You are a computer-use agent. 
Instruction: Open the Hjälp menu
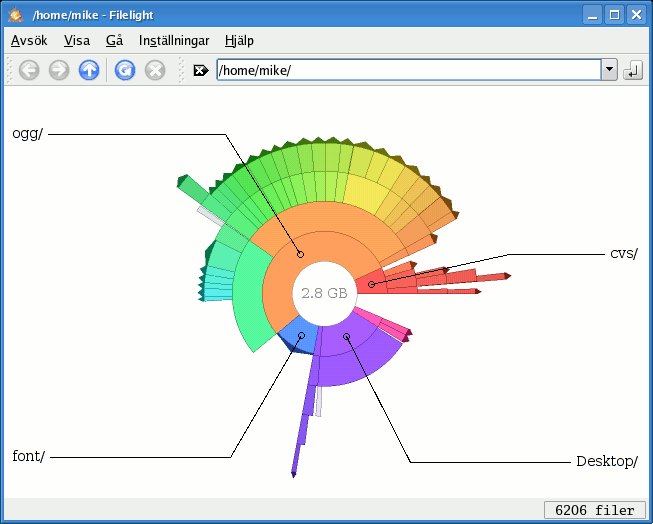point(239,41)
